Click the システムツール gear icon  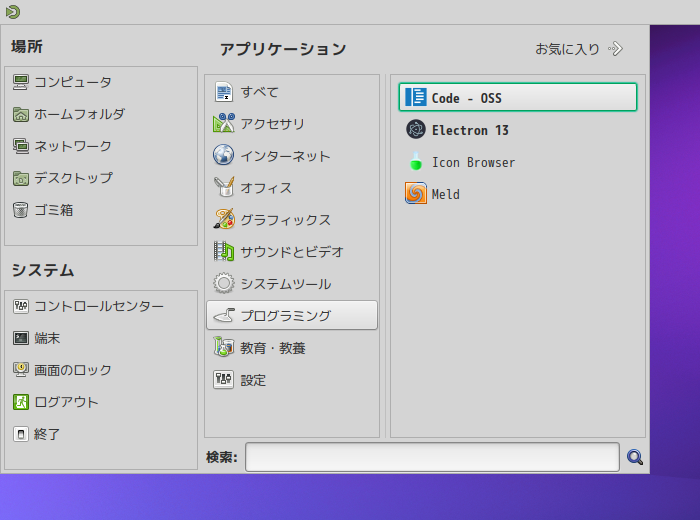(224, 283)
